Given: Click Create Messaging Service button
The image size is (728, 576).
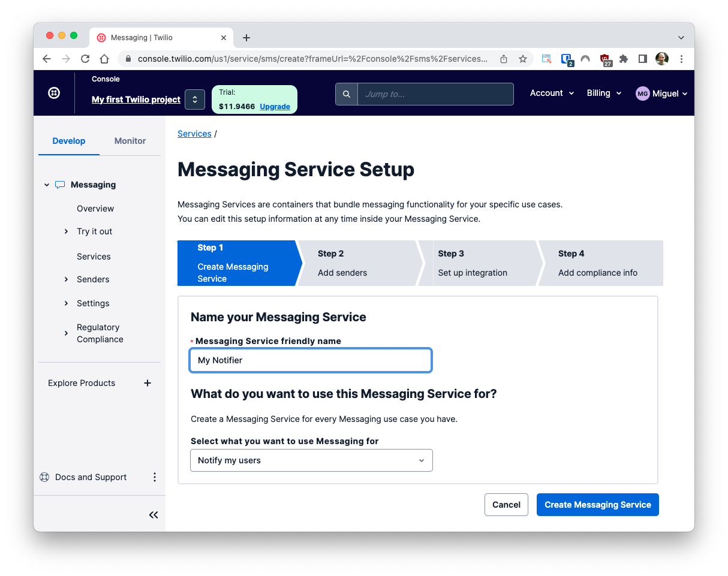Looking at the screenshot, I should (x=598, y=505).
